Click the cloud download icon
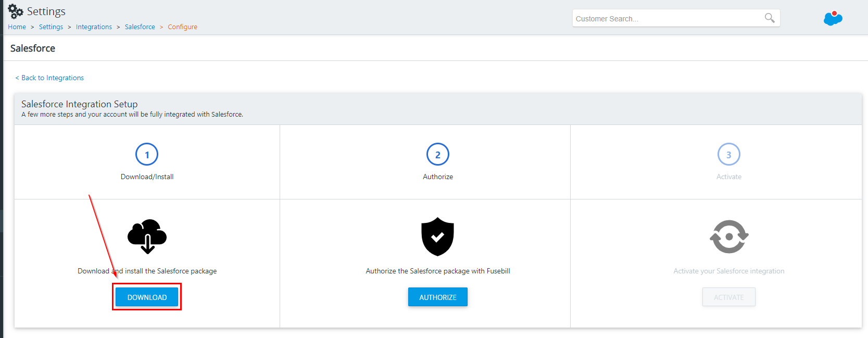This screenshot has width=868, height=338. coord(147,236)
